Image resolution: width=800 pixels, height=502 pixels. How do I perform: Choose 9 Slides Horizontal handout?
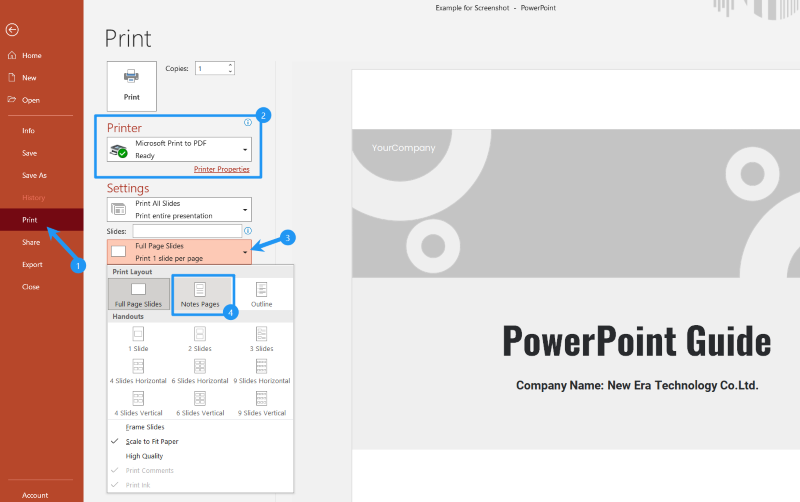coord(262,371)
